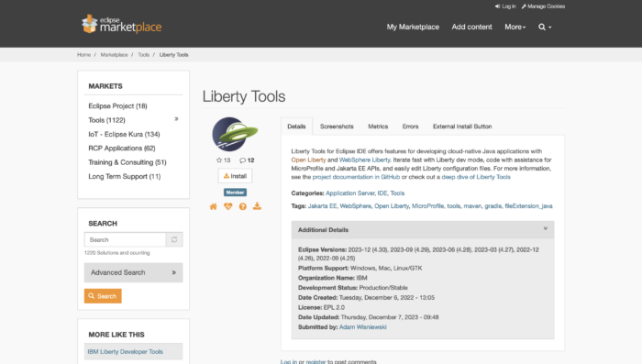Viewport: 642px width, 364px height.
Task: Click the Liberty Tools UFO logo image
Action: pyautogui.click(x=235, y=134)
